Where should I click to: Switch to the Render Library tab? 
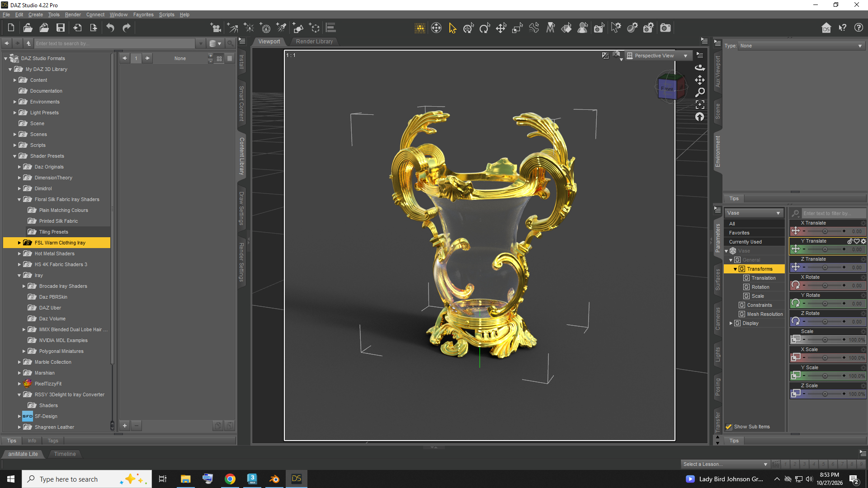pyautogui.click(x=314, y=42)
